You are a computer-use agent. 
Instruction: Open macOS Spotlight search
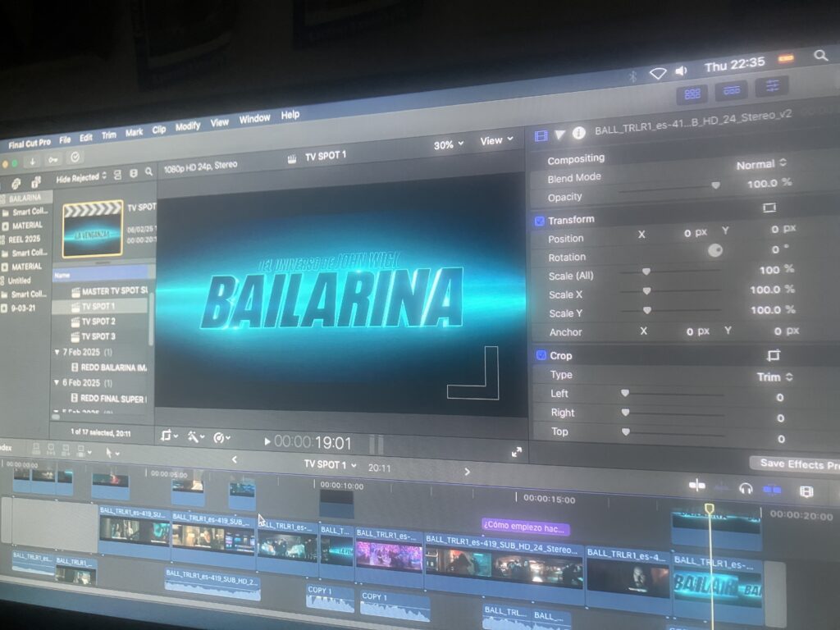tap(820, 55)
